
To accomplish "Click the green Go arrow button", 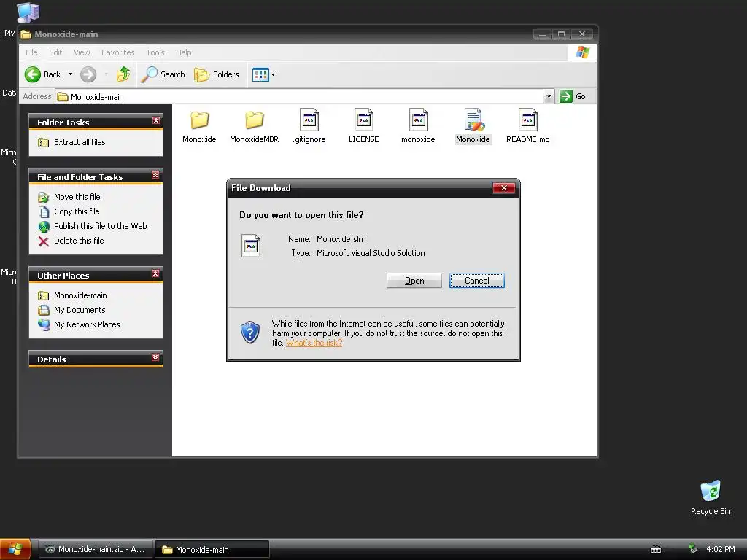I will click(x=565, y=96).
